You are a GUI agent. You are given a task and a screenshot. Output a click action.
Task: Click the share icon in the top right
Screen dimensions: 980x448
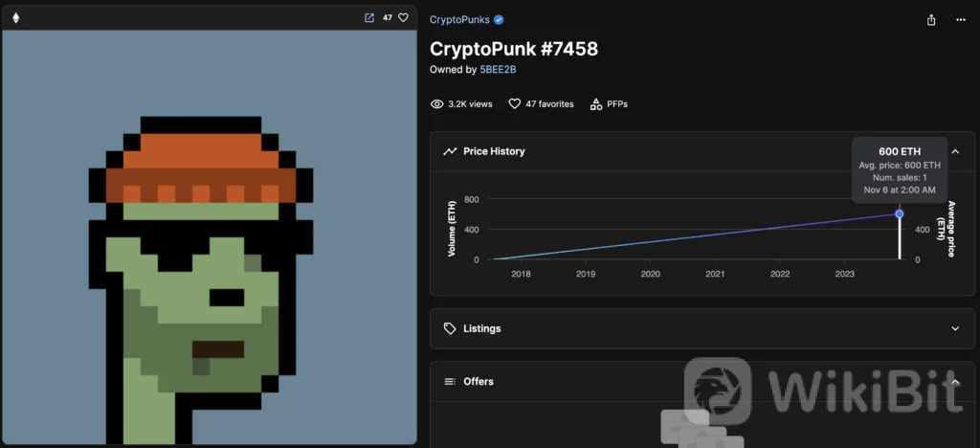tap(931, 20)
